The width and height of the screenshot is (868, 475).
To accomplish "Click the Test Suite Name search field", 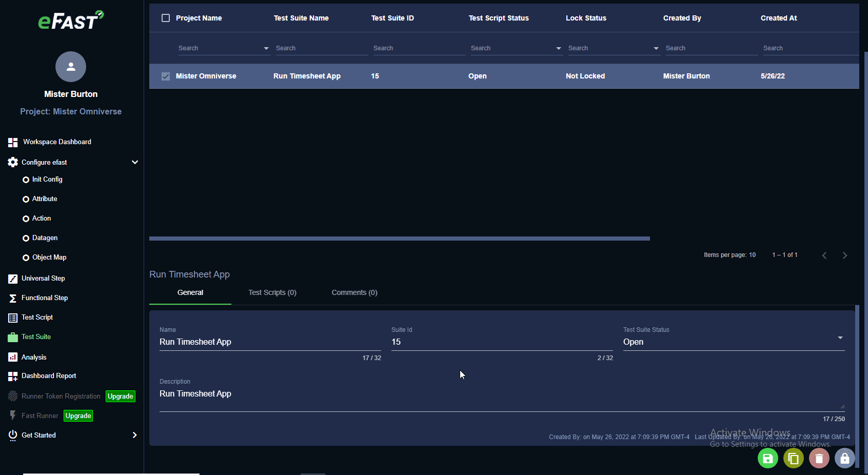I will pos(321,48).
